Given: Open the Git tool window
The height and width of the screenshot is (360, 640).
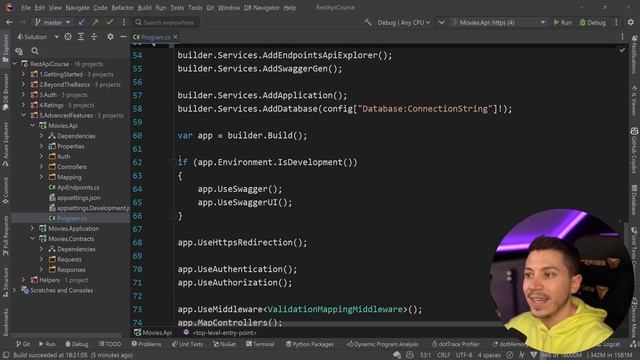Looking at the screenshot, I should [x=23, y=344].
